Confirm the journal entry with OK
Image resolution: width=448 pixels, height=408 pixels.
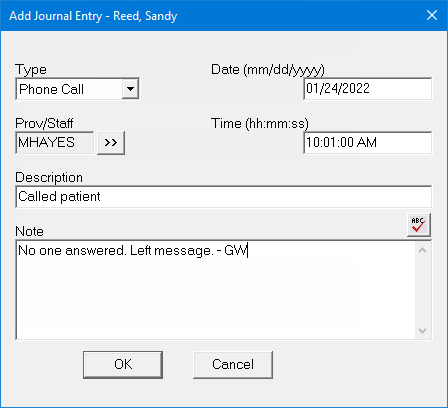(x=123, y=364)
